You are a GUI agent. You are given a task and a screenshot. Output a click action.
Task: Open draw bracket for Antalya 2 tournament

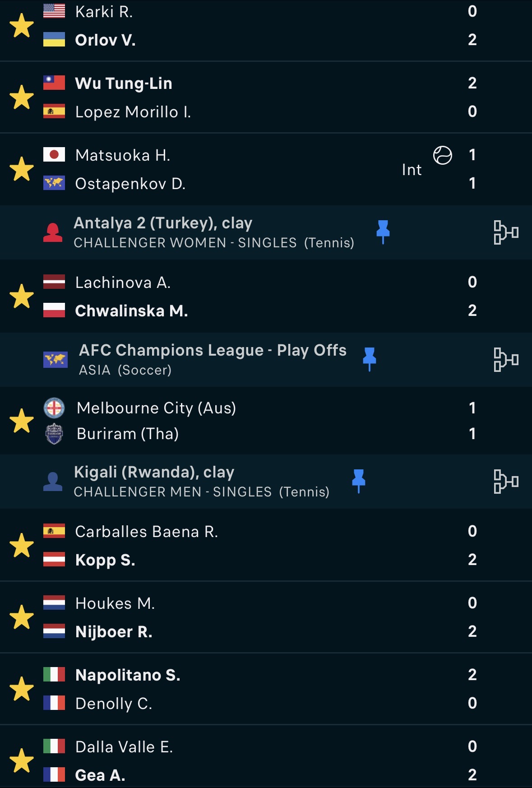point(506,232)
